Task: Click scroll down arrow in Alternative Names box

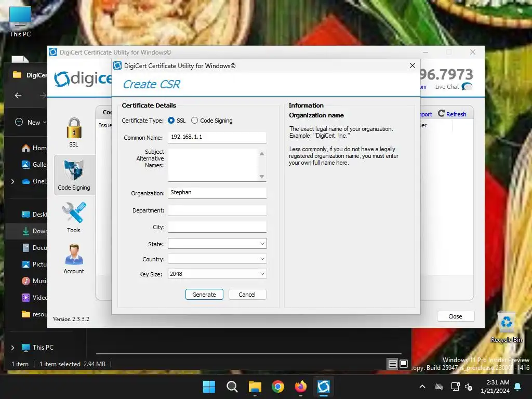Action: (262, 177)
